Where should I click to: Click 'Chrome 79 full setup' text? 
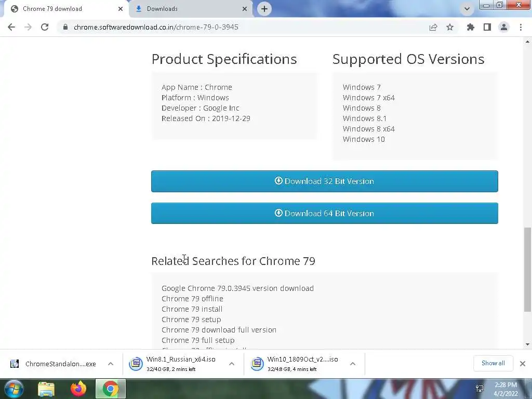click(198, 340)
